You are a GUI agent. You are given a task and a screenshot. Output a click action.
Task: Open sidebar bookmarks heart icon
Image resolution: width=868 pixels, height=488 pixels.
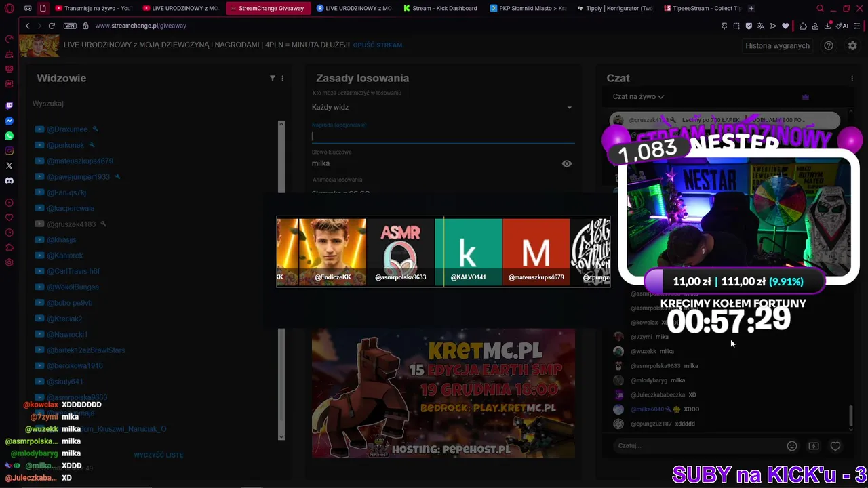9,218
